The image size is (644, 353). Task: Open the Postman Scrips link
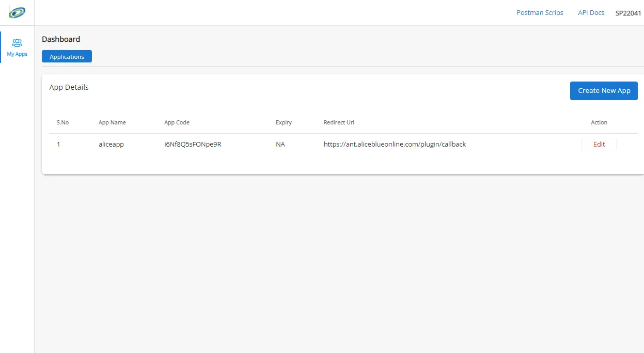(x=540, y=13)
